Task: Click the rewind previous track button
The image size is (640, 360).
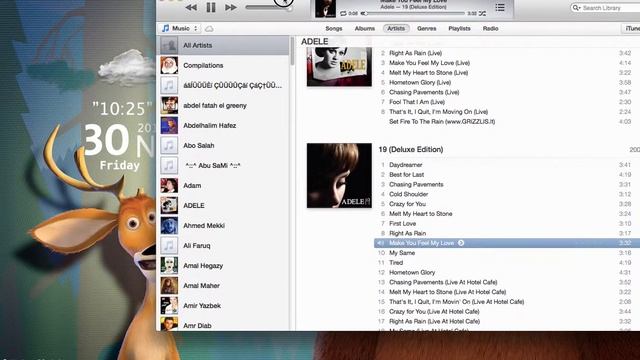Action: point(191,7)
